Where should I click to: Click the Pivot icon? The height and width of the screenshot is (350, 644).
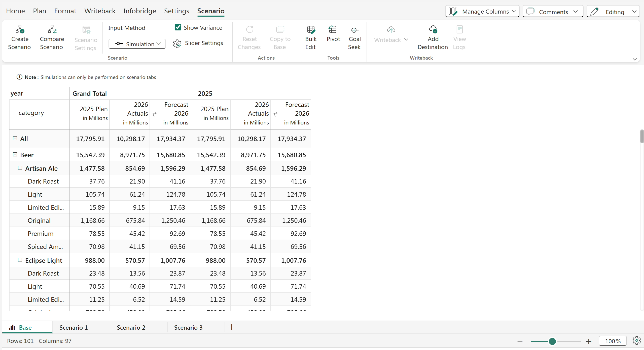coord(333,30)
